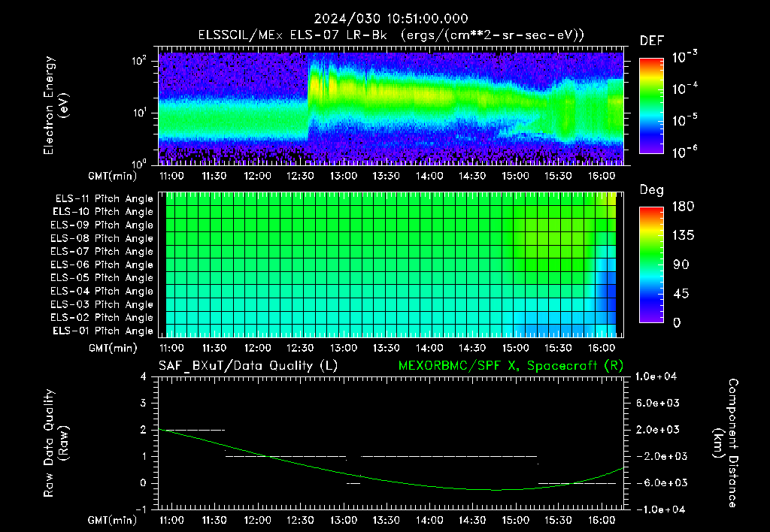This screenshot has width=770, height=532.
Task: Click the 13:00 tick on bottom plot axis
Action: 343,520
